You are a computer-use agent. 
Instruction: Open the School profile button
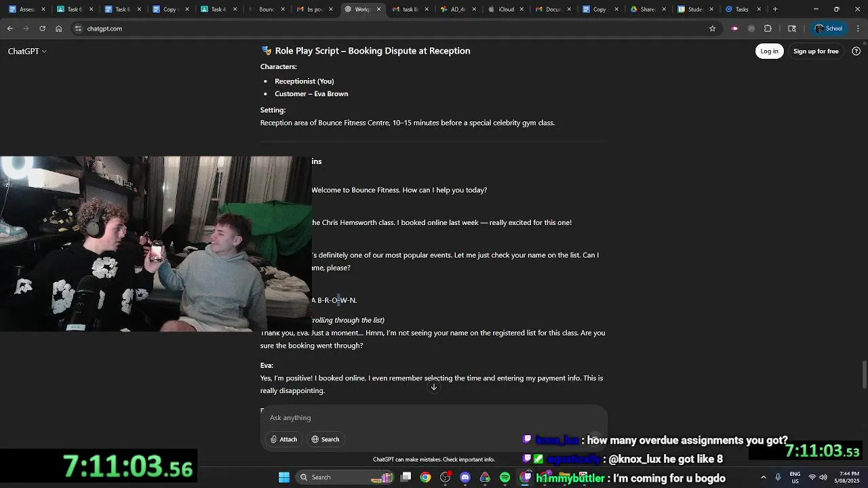click(x=828, y=28)
